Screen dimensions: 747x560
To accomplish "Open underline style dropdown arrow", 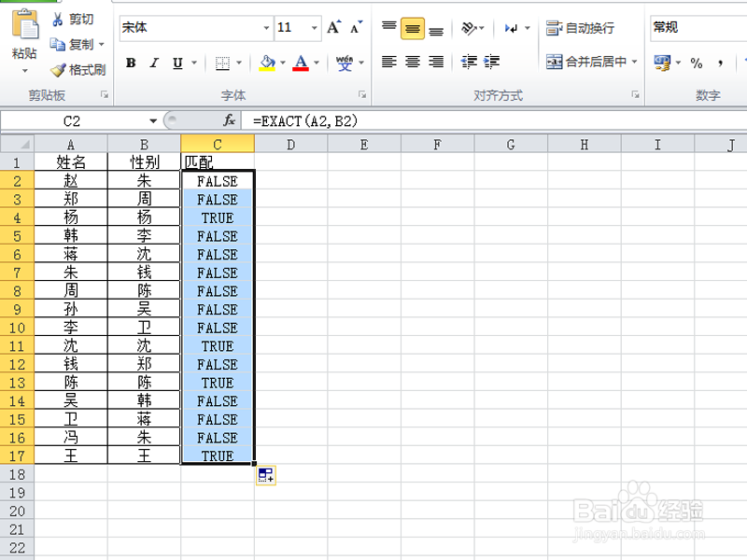I will pos(194,63).
